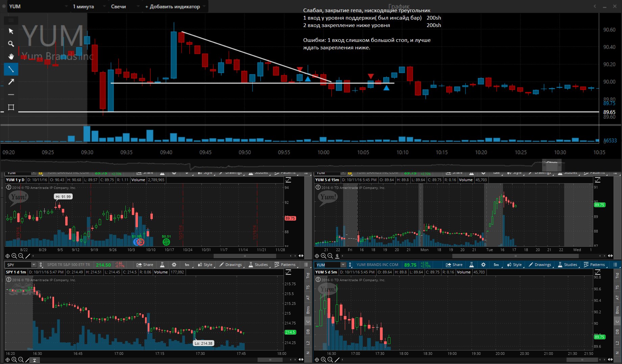This screenshot has height=364, width=622.
Task: Click crosshair pan icon below YUM daily chart
Action: [7, 256]
